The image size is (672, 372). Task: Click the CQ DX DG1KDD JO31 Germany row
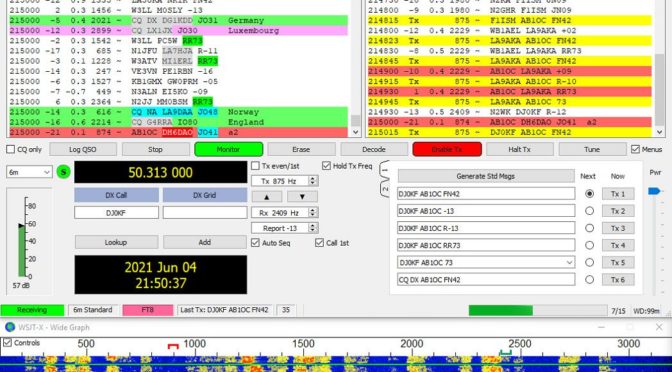[x=178, y=20]
